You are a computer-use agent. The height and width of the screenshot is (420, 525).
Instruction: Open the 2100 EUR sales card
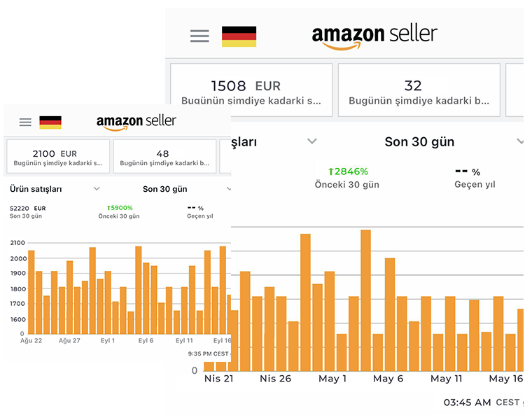click(58, 157)
